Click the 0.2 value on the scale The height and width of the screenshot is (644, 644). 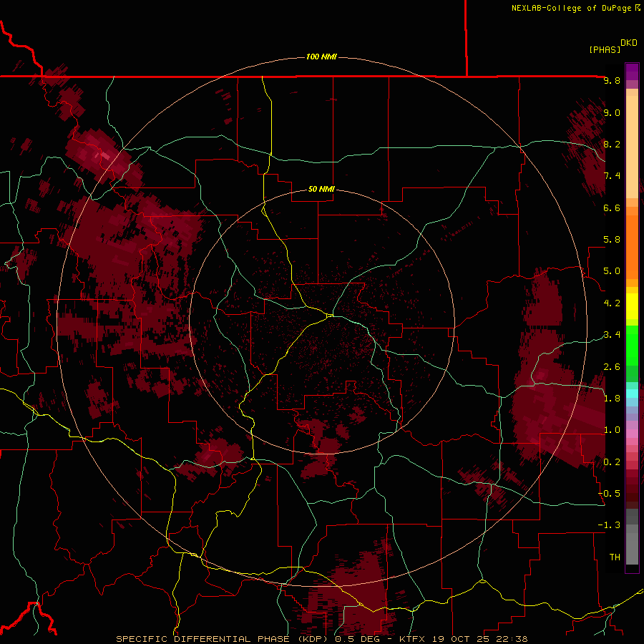612,462
